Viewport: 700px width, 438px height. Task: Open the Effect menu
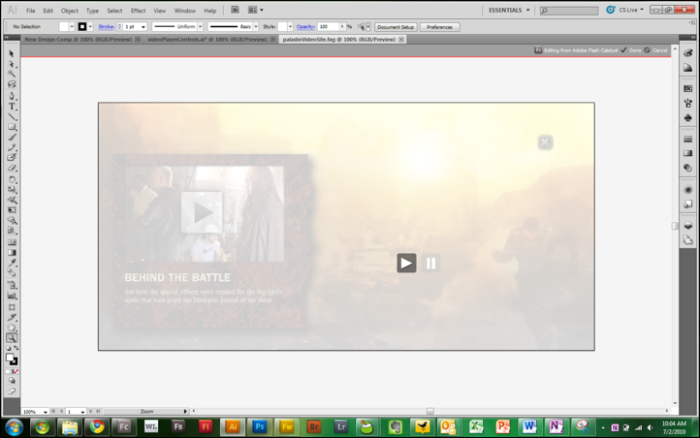click(138, 11)
